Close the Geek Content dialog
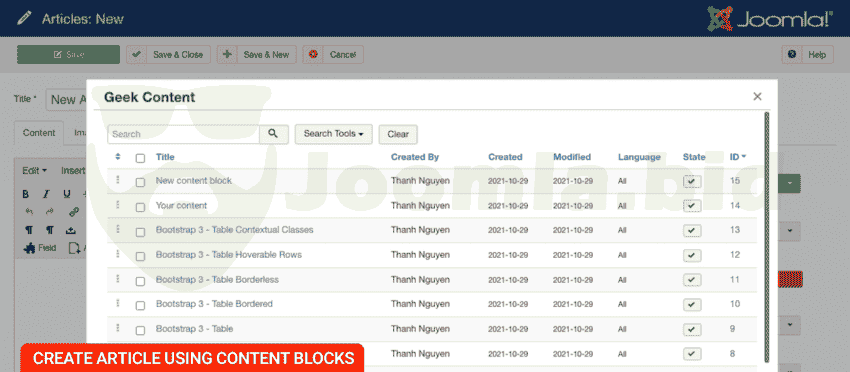The width and height of the screenshot is (850, 372). click(757, 97)
